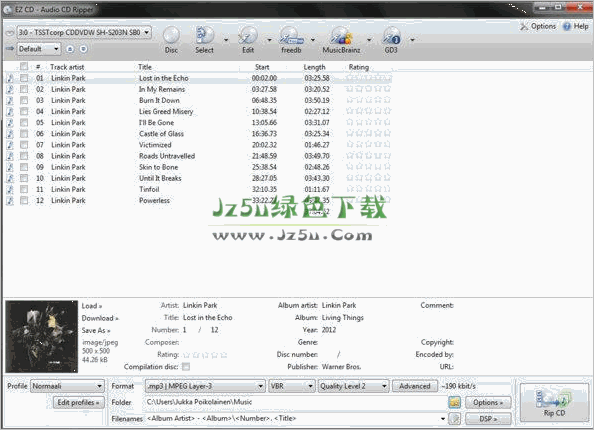594x430 pixels.
Task: Click music note icon for track 12
Action: [10, 200]
